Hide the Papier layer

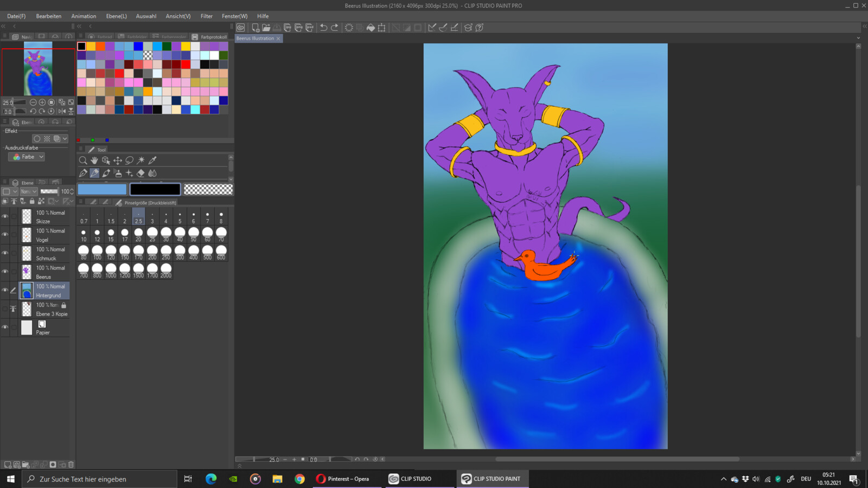click(5, 327)
